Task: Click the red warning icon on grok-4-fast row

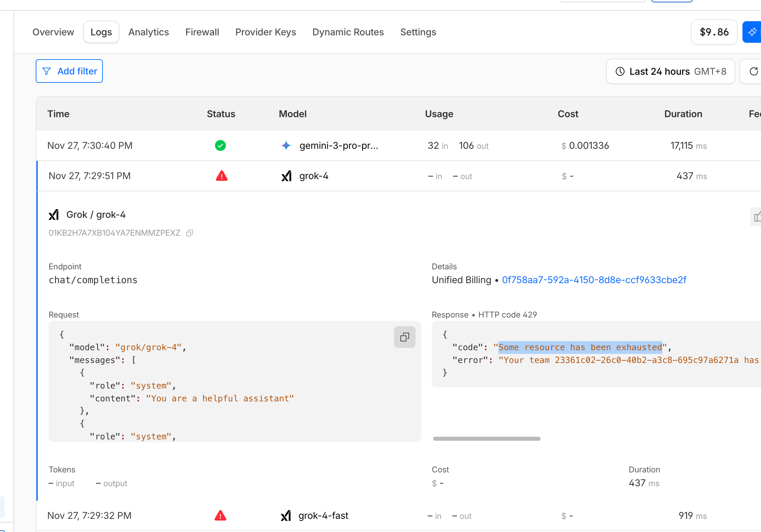Action: tap(220, 516)
